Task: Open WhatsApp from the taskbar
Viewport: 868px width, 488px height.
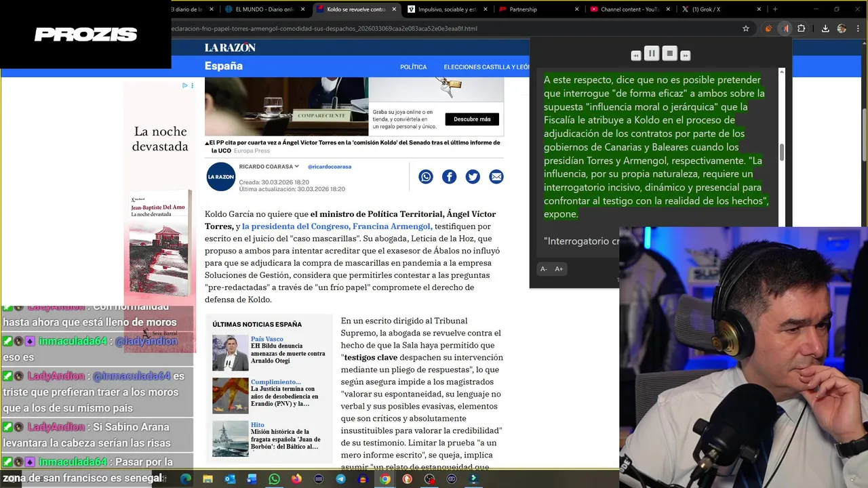Action: [274, 479]
